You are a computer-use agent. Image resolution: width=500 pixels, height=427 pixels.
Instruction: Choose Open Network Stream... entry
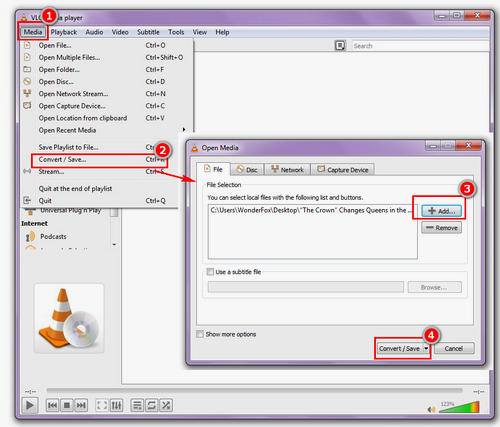coord(106,94)
